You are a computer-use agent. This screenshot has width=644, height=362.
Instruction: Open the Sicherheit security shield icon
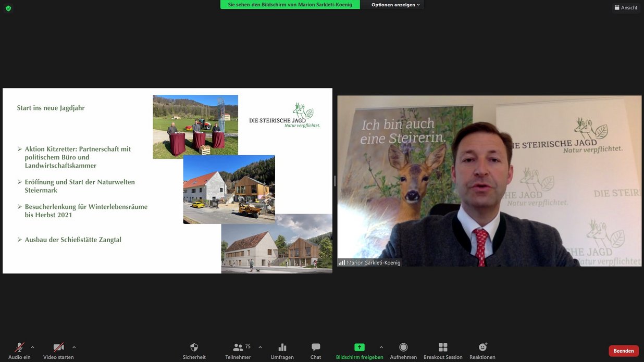point(194,347)
